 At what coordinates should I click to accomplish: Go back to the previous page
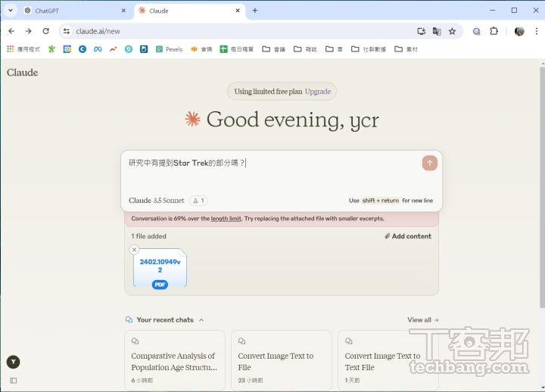11,31
